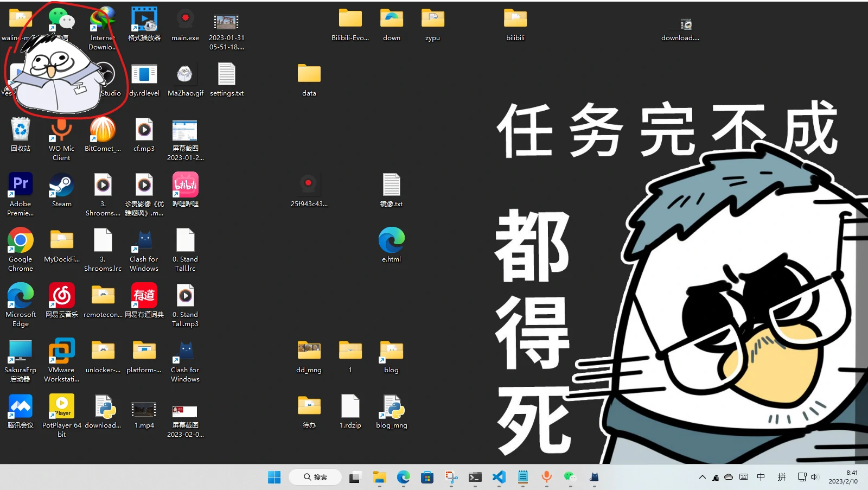Select the settings.txt file on the desktop
The image size is (868, 490).
(x=227, y=75)
